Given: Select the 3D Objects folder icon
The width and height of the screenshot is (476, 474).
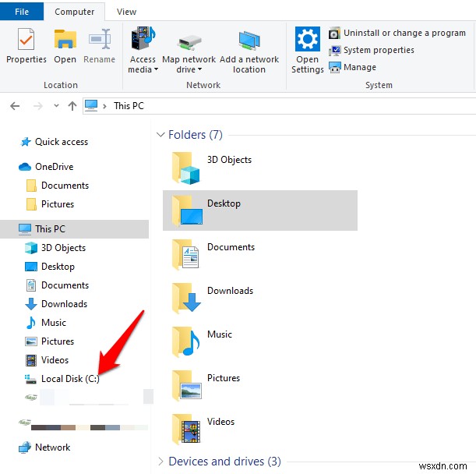Looking at the screenshot, I should point(186,168).
